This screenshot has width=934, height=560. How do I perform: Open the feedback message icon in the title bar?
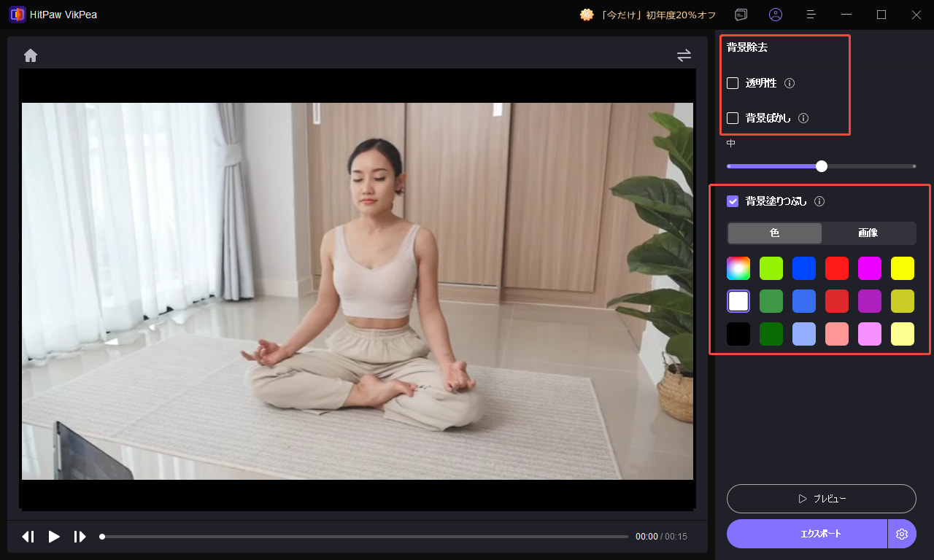(x=741, y=15)
